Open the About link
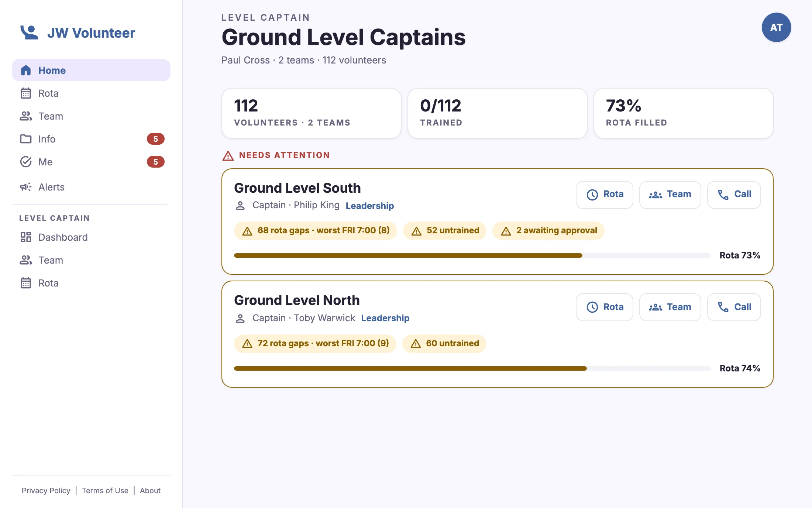The height and width of the screenshot is (508, 812). click(150, 490)
